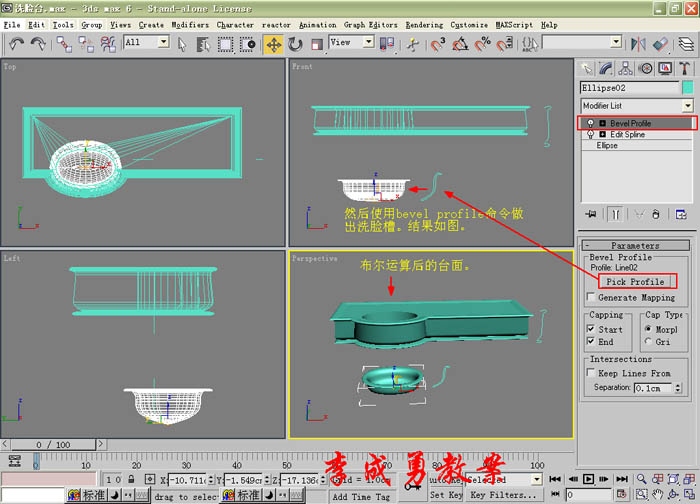
Task: Toggle Bevel Profile modifier lightbulb
Action: pyautogui.click(x=590, y=123)
